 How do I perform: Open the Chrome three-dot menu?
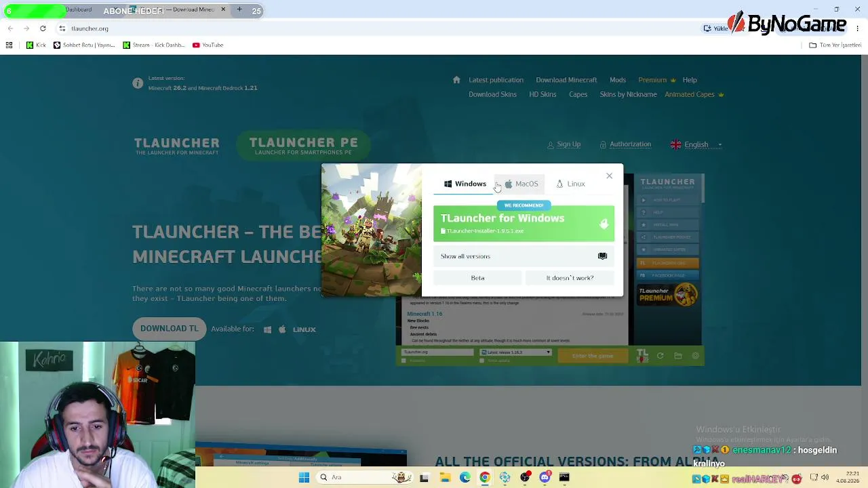click(858, 28)
